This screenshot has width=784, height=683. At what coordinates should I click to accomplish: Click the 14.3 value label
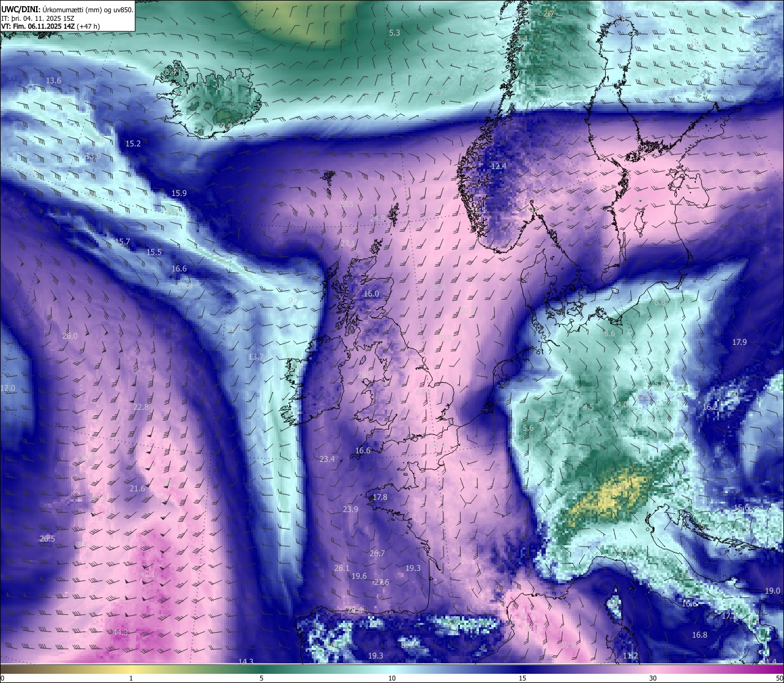(246, 662)
